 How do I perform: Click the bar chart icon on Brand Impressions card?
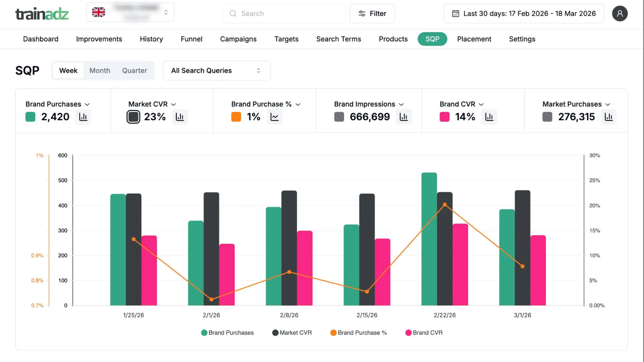pos(404,117)
